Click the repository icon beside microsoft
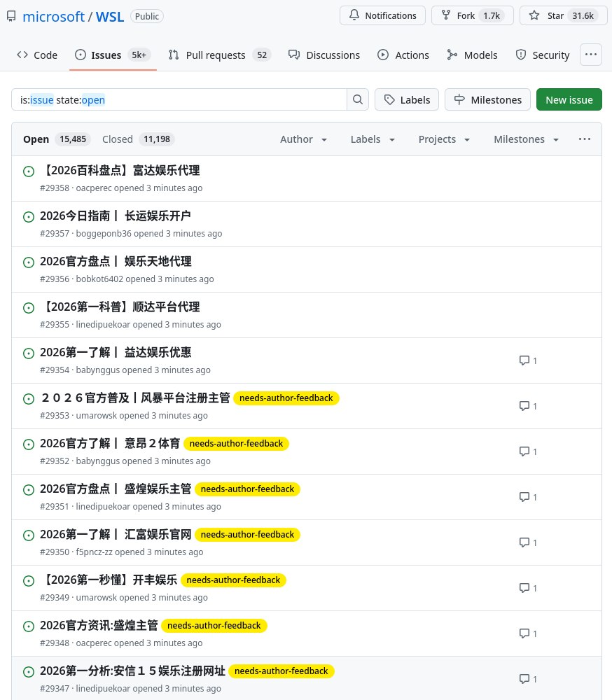The width and height of the screenshot is (612, 700). 11,16
